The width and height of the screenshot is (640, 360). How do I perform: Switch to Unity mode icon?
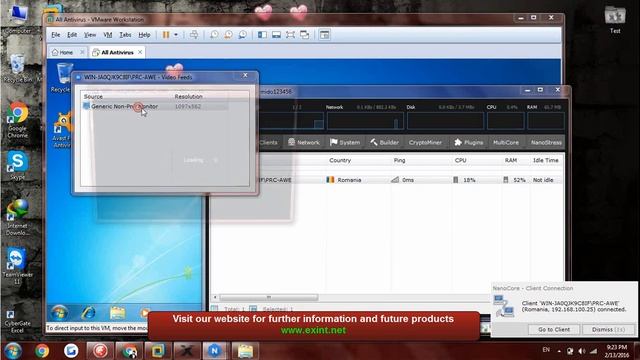coord(304,35)
